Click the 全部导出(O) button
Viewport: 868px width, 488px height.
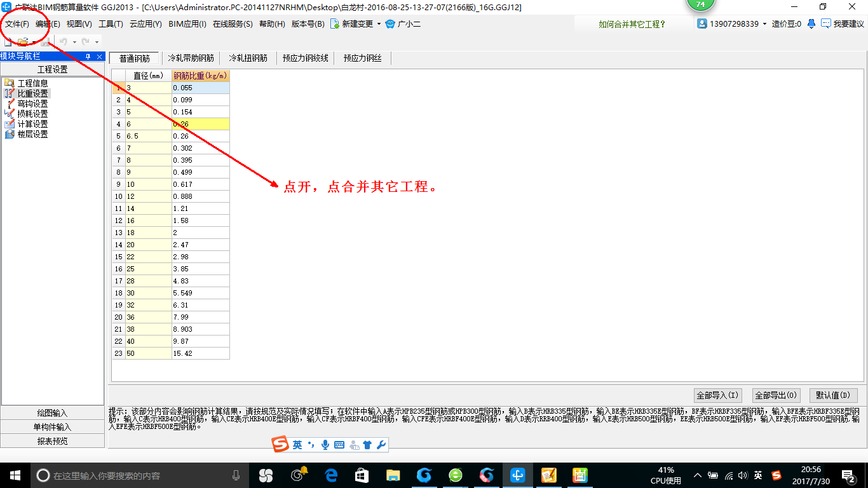click(776, 395)
